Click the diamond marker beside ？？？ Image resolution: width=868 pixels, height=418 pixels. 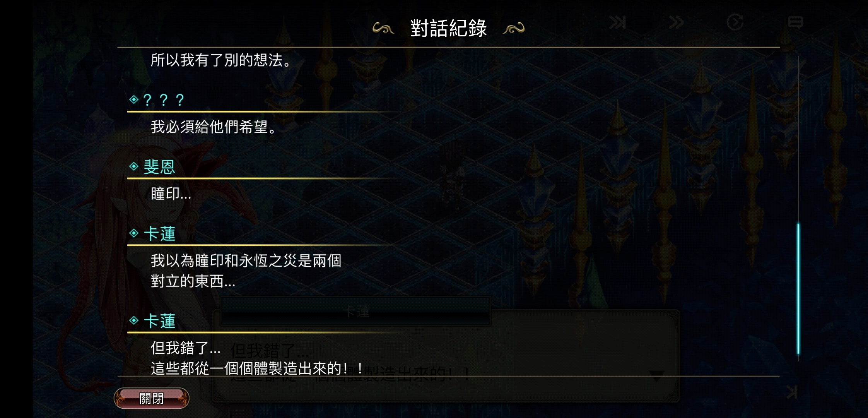134,100
